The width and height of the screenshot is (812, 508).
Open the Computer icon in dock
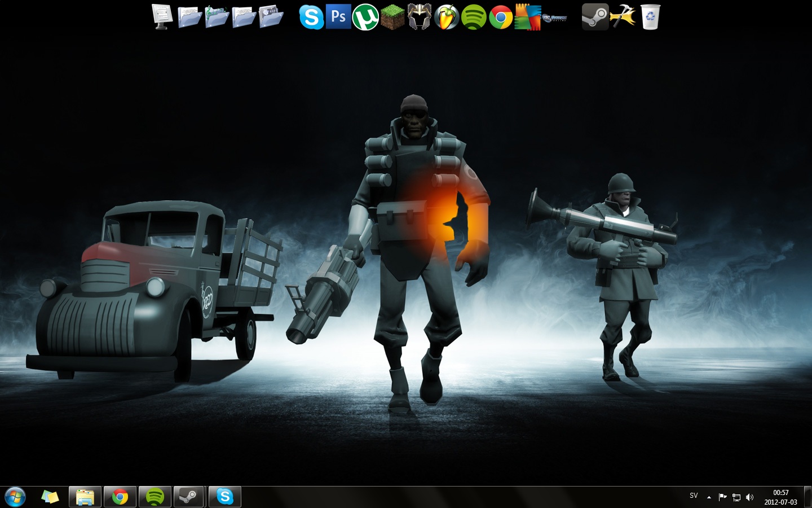(162, 17)
